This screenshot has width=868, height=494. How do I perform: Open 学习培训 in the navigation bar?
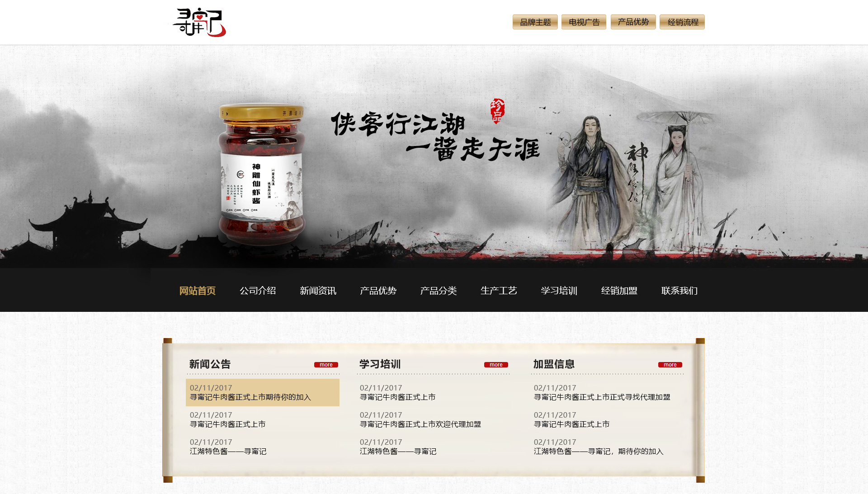559,291
